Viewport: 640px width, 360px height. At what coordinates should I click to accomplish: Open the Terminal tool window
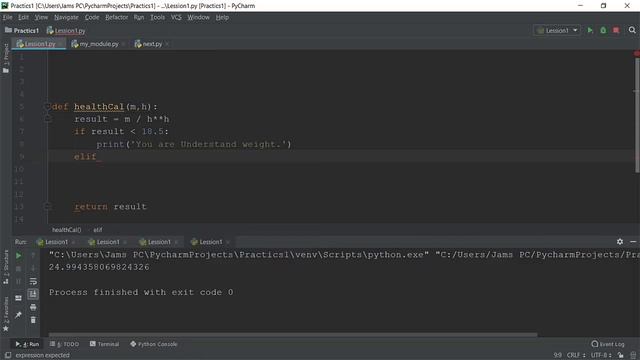104,344
